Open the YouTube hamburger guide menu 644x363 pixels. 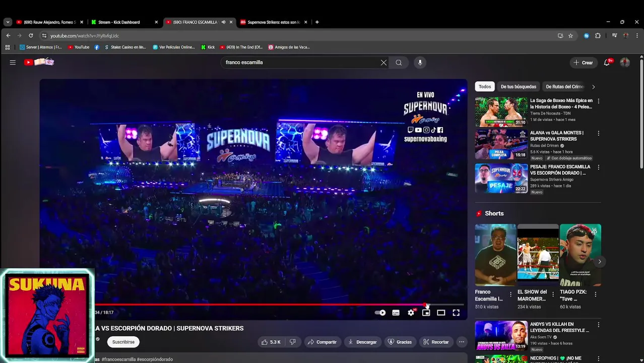coord(13,63)
